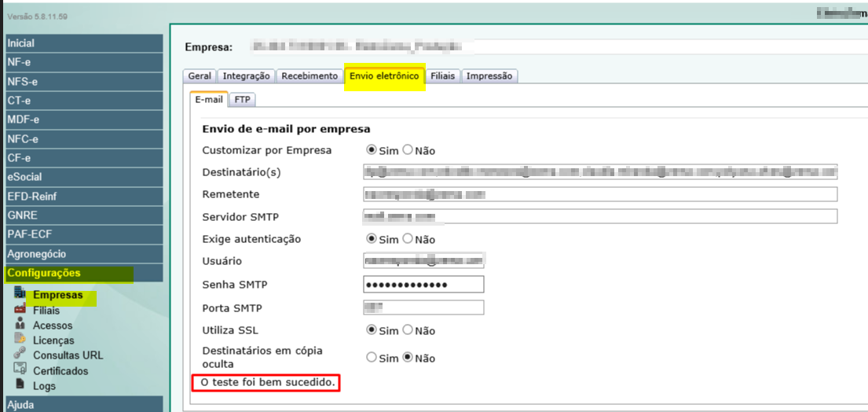Image resolution: width=868 pixels, height=412 pixels.
Task: Select Não for Customizar por Empresa
Action: tap(408, 149)
